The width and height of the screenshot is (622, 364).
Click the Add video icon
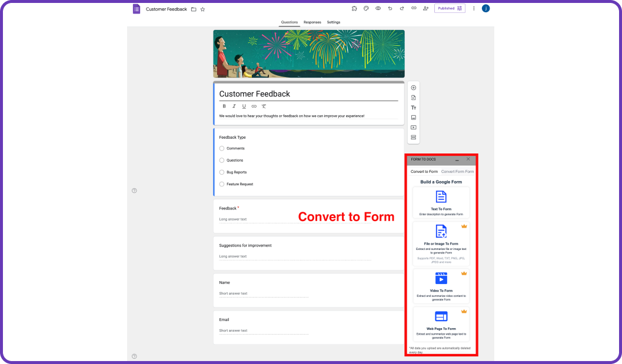coord(414,128)
